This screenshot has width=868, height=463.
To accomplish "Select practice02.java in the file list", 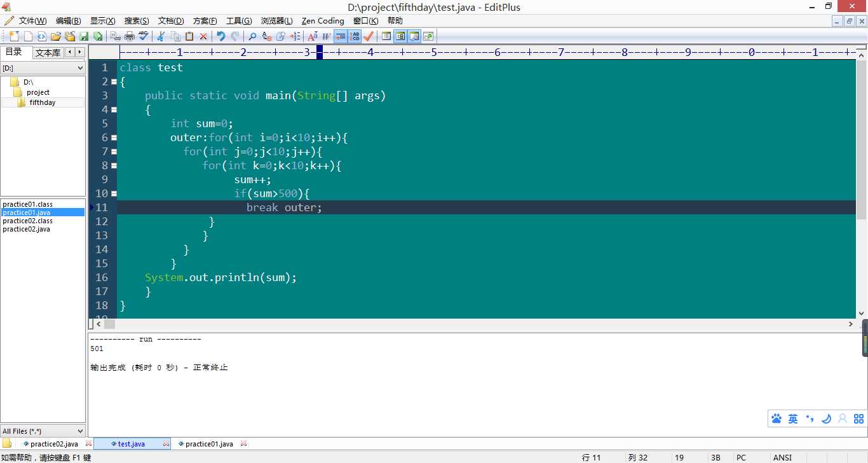I will pos(26,229).
